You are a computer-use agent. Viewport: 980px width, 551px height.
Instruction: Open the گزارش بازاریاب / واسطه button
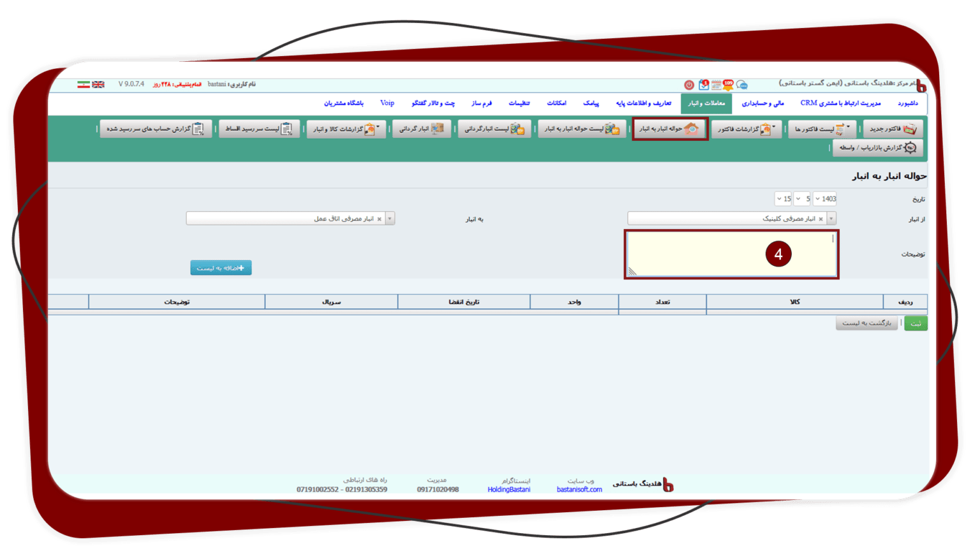pos(877,148)
